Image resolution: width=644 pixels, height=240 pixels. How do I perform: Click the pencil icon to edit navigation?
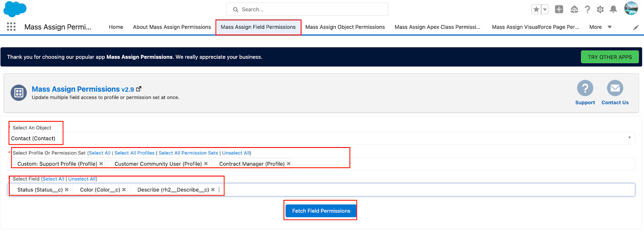[636, 27]
